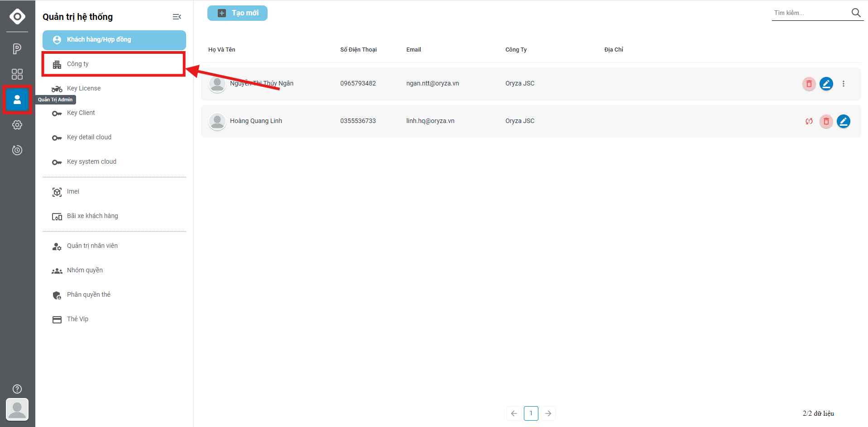Open the Thẻ Vip menu item
Viewport: 868px width, 427px height.
tap(114, 319)
